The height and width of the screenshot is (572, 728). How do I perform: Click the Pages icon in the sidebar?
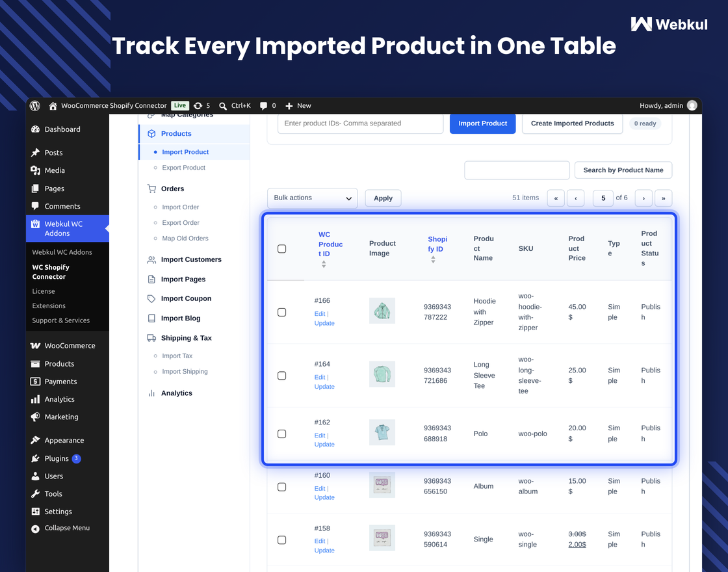click(x=35, y=188)
